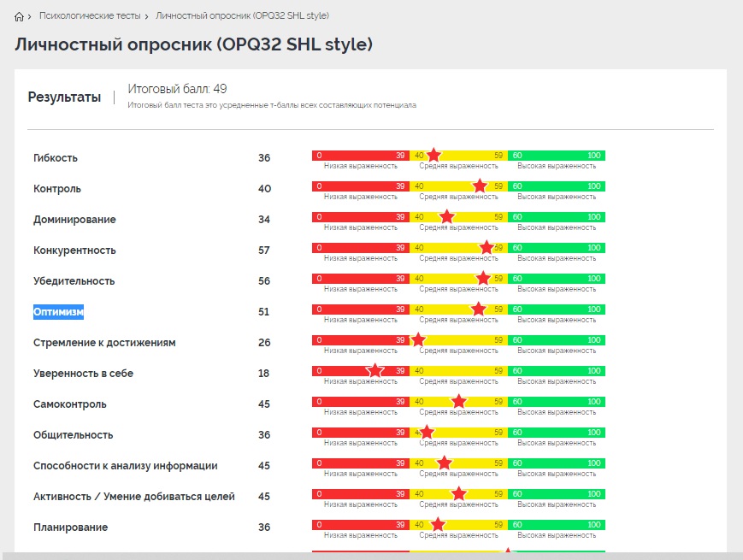
Task: Click the yellow middle zone of Общительность bar
Action: point(466,433)
